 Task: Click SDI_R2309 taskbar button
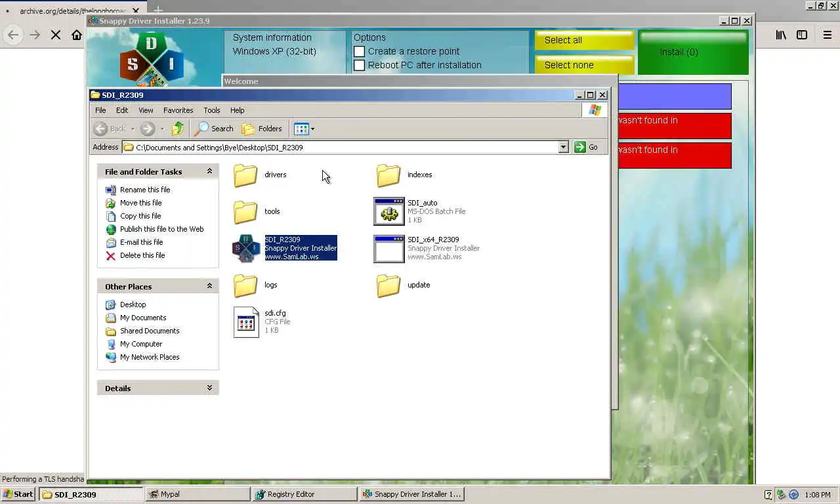(91, 494)
